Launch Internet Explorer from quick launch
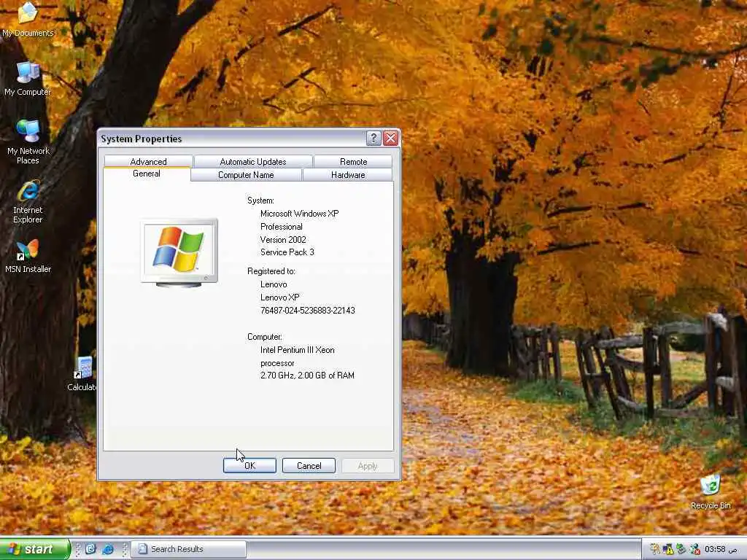Viewport: 747px width, 560px height. coord(108,549)
